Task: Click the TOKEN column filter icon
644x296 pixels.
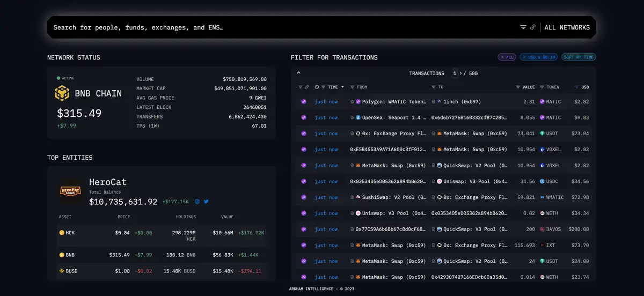Action: point(542,87)
